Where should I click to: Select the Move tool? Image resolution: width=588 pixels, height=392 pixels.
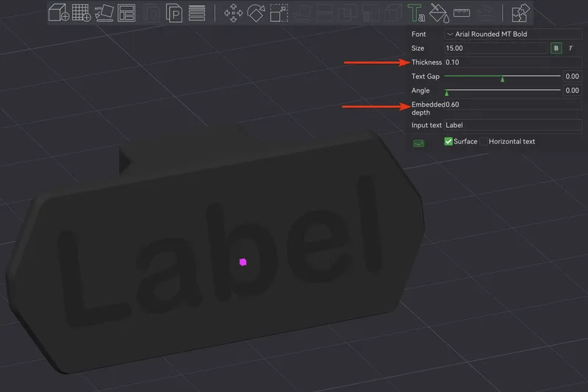click(x=233, y=13)
